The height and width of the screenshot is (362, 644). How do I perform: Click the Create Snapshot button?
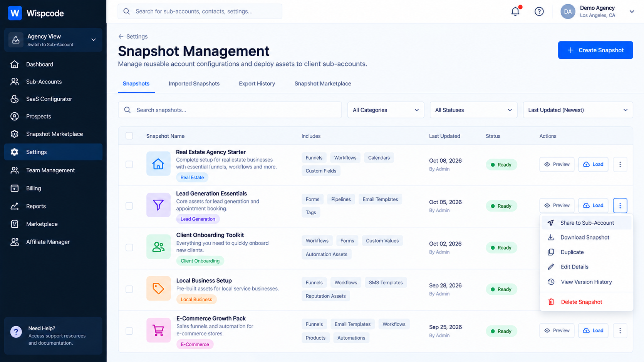tap(595, 50)
